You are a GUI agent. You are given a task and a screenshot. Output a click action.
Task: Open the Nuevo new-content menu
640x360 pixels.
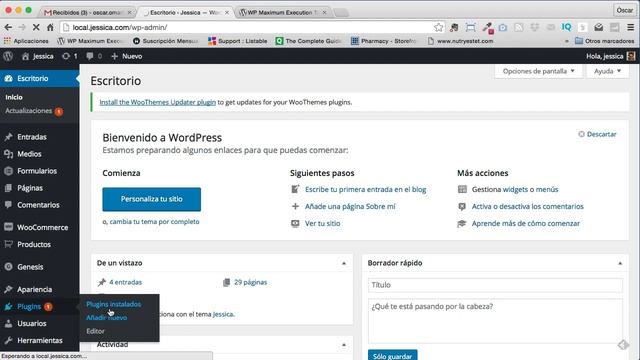(127, 56)
